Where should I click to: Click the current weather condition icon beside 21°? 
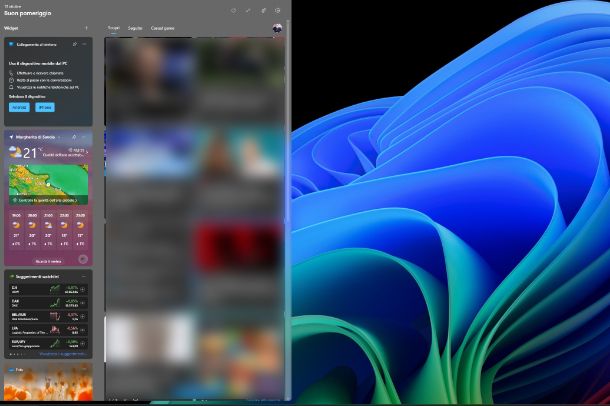pyautogui.click(x=16, y=152)
